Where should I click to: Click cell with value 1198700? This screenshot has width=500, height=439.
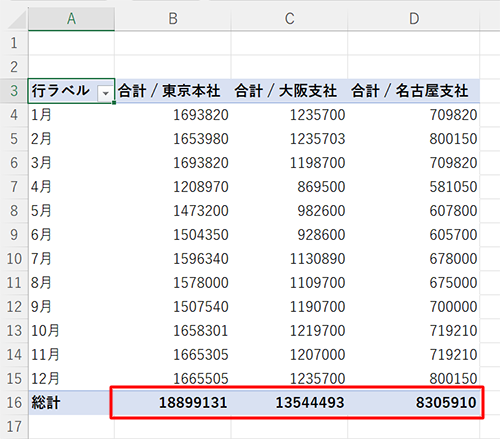tap(289, 163)
